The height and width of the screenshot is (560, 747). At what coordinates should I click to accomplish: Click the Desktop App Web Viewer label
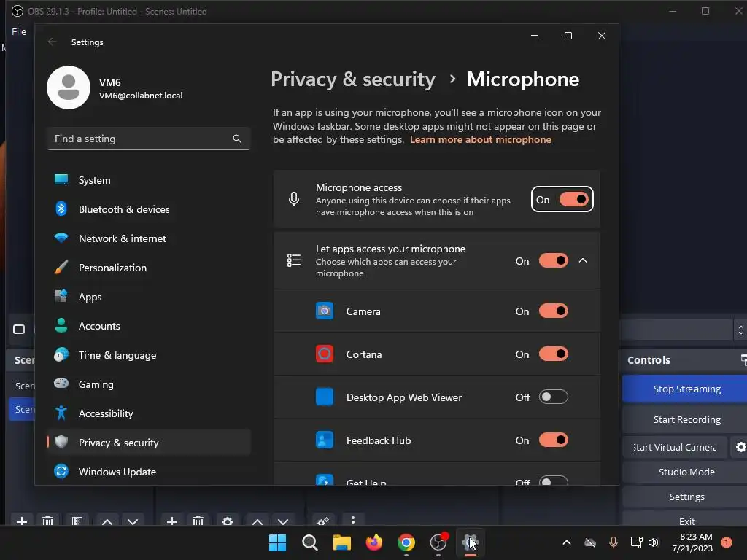click(x=403, y=397)
